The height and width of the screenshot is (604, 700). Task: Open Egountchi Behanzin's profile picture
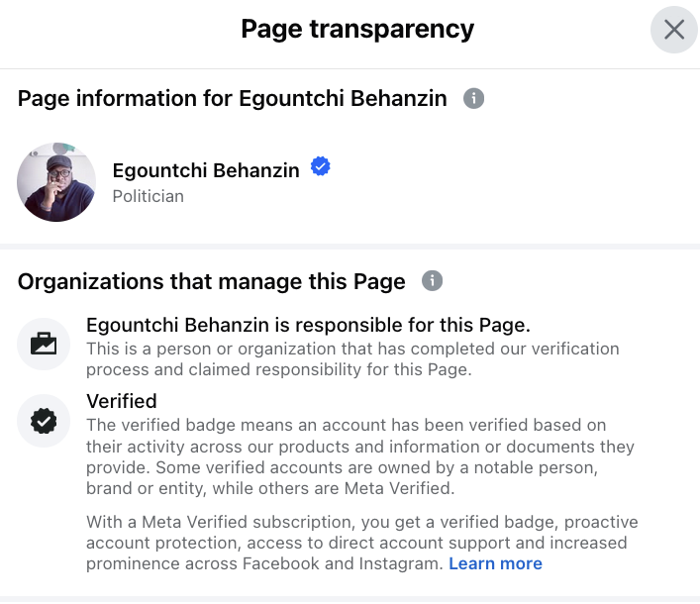click(x=56, y=182)
